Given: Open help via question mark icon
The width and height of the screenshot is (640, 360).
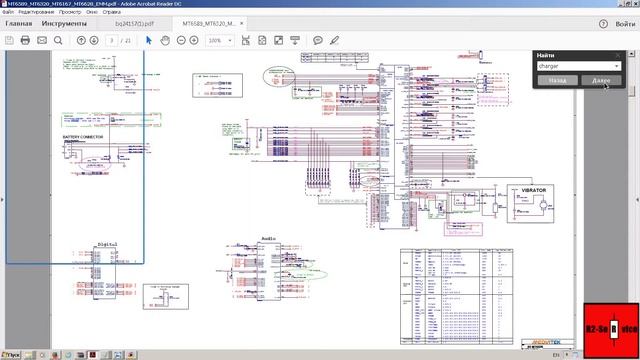Looking at the screenshot, I should click(603, 24).
